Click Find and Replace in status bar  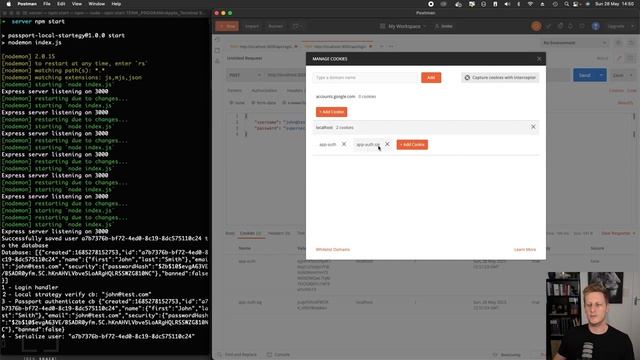coord(237,354)
